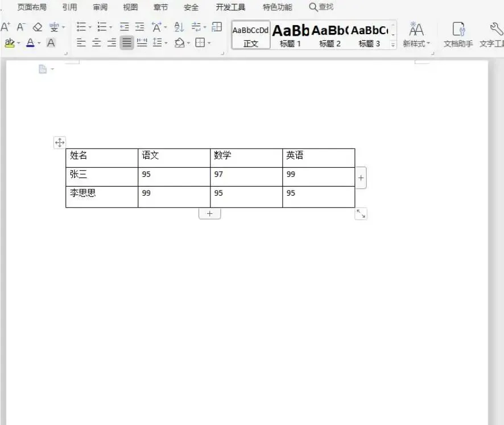Click the table move handle icon
Viewport: 504px width, 425px height.
pos(60,142)
